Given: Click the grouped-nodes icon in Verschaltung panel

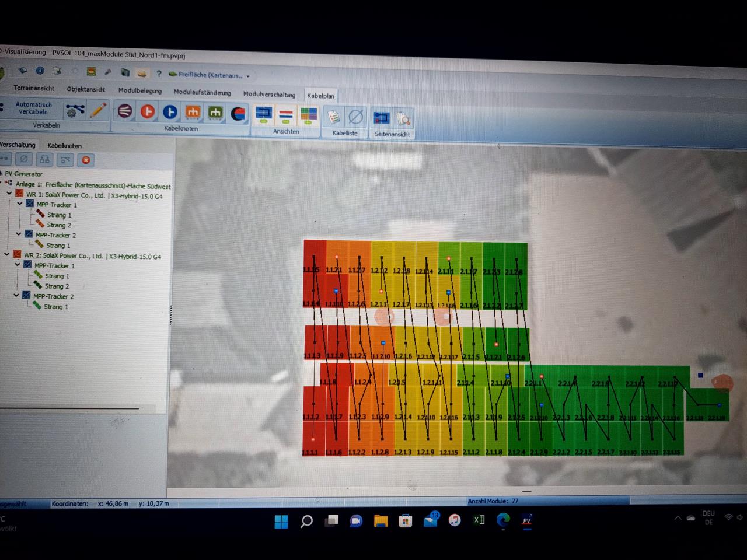Looking at the screenshot, I should (44, 159).
